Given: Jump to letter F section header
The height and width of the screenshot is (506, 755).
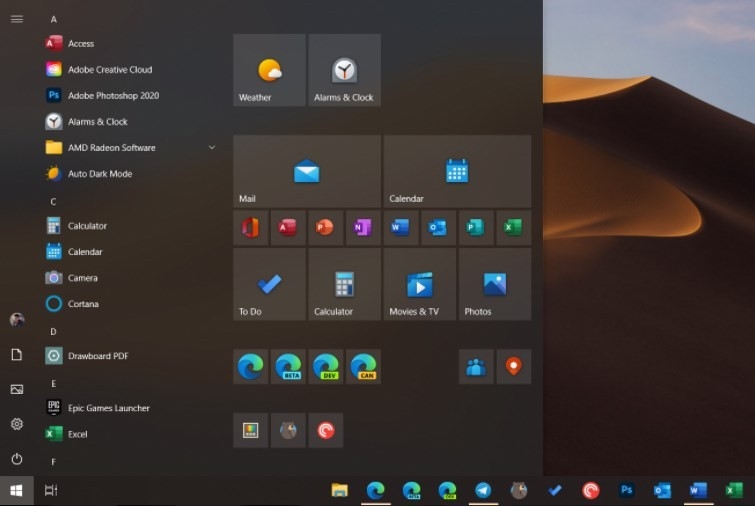Looking at the screenshot, I should click(53, 461).
